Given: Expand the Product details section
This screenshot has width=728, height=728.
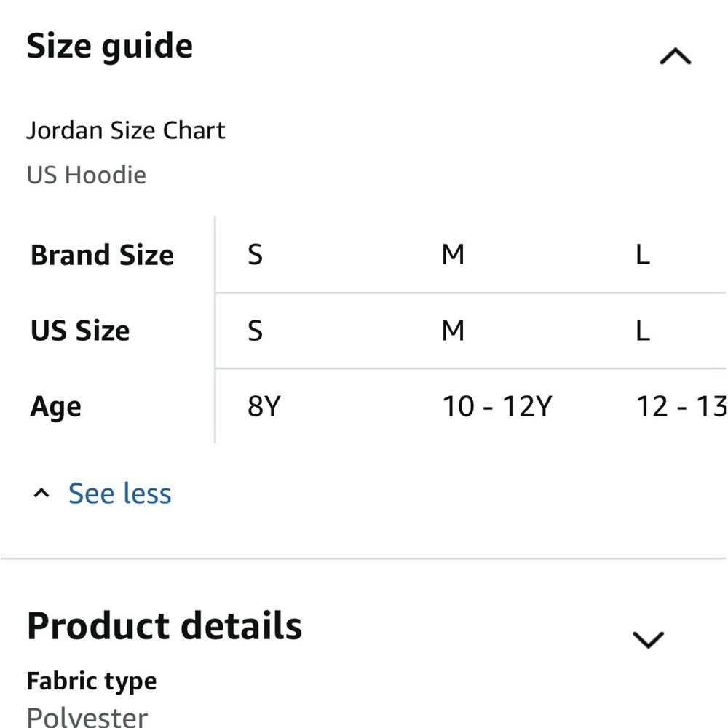Looking at the screenshot, I should tap(647, 641).
